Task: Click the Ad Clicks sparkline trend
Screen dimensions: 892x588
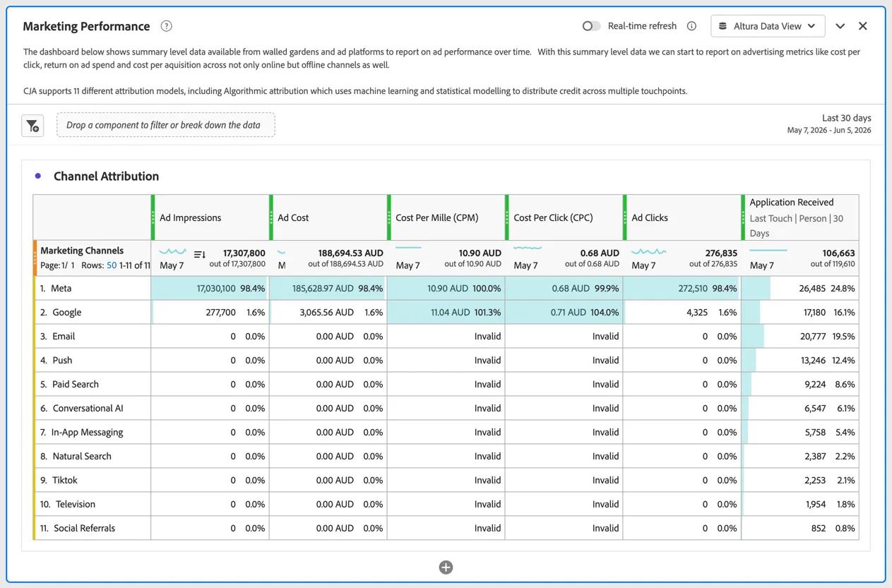Action: [x=648, y=251]
